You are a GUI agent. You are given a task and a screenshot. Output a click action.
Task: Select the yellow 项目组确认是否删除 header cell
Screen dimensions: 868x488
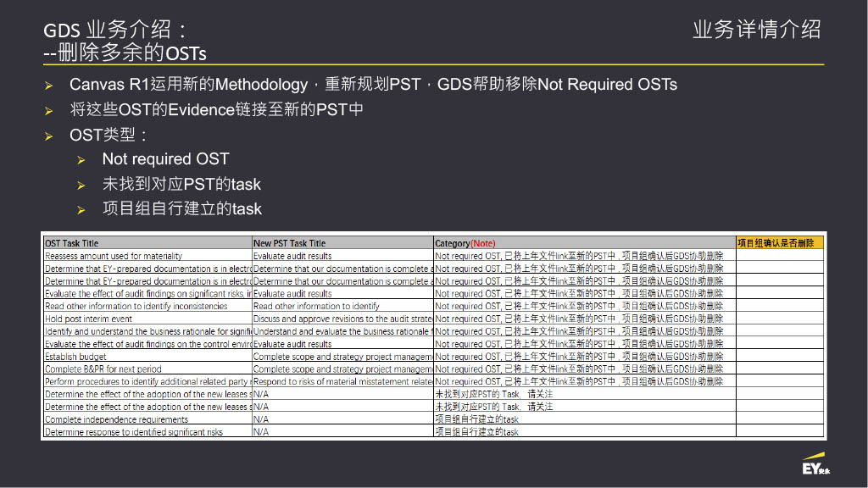779,243
